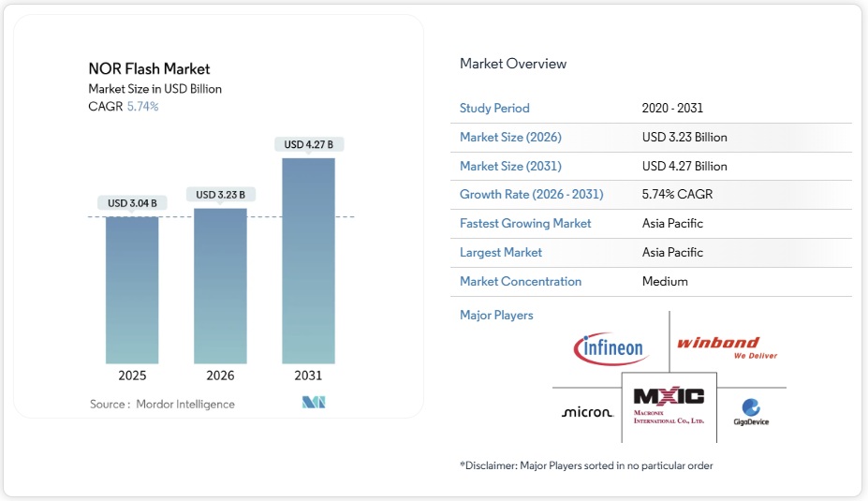
Task: Click the USD 4.27 B bar label
Action: (308, 144)
